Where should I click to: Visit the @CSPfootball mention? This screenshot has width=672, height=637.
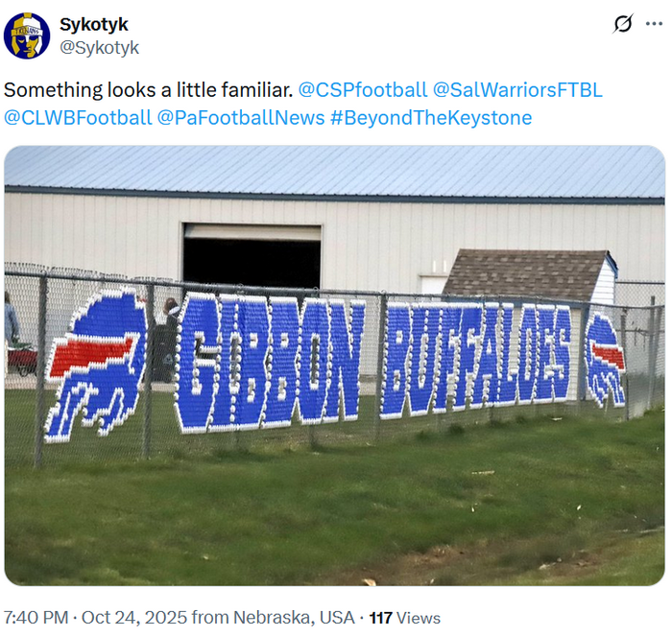(363, 90)
